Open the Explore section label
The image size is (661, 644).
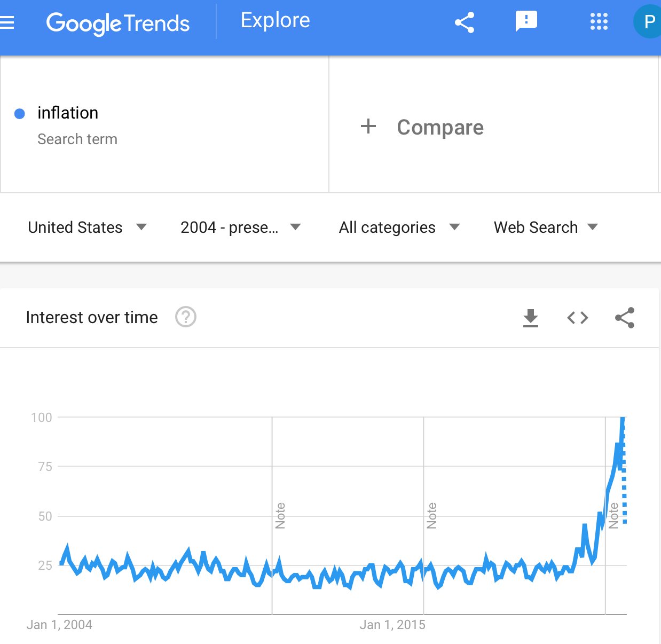point(276,20)
